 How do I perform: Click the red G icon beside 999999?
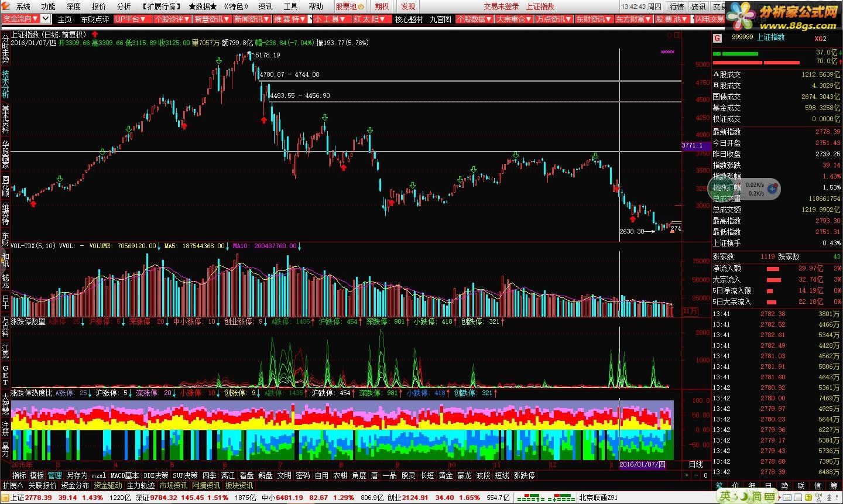[x=717, y=39]
